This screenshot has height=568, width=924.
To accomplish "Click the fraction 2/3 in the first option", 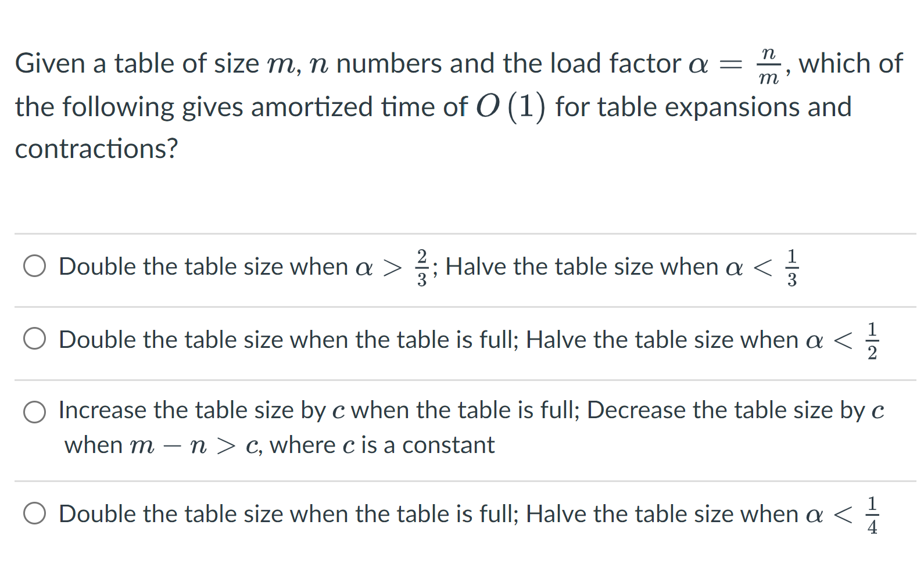I will coord(422,267).
